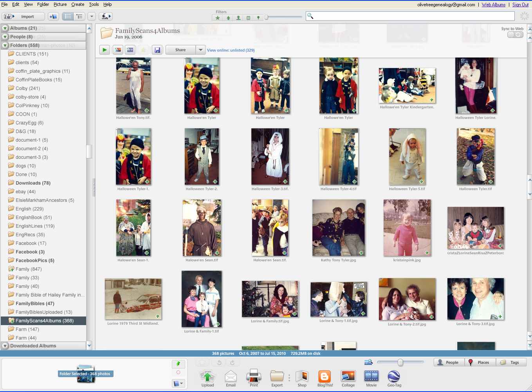
Task: Switch library to tree folder view
Action: pyautogui.click(x=79, y=16)
